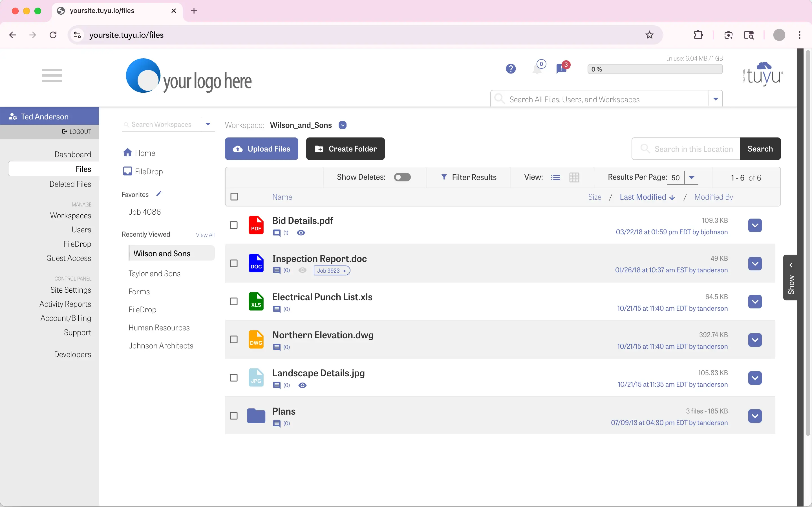Image resolution: width=812 pixels, height=507 pixels.
Task: Click the hamburger menu icon
Action: click(x=52, y=75)
